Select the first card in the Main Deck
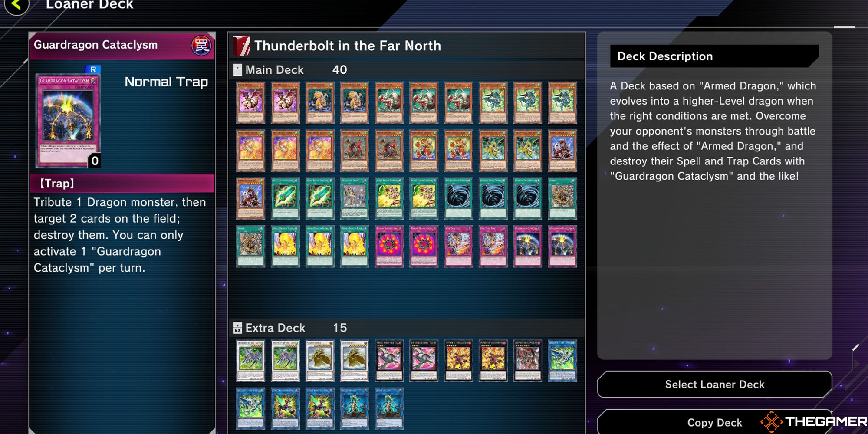Viewport: 868px width, 434px height. point(250,103)
